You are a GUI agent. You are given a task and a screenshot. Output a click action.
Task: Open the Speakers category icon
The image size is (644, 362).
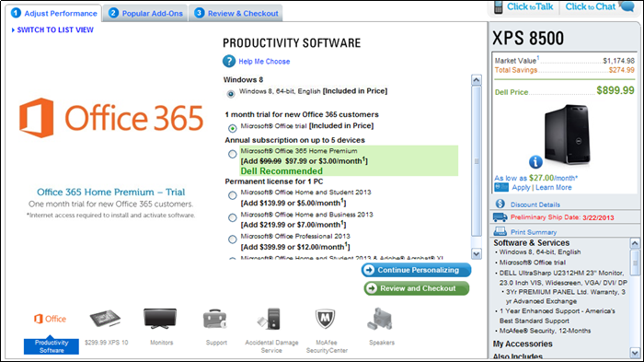(380, 320)
